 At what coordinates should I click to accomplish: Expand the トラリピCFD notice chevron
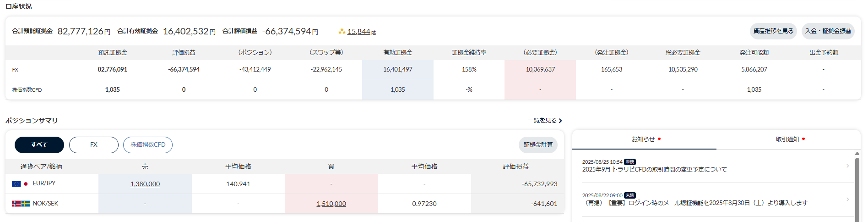coord(847,166)
